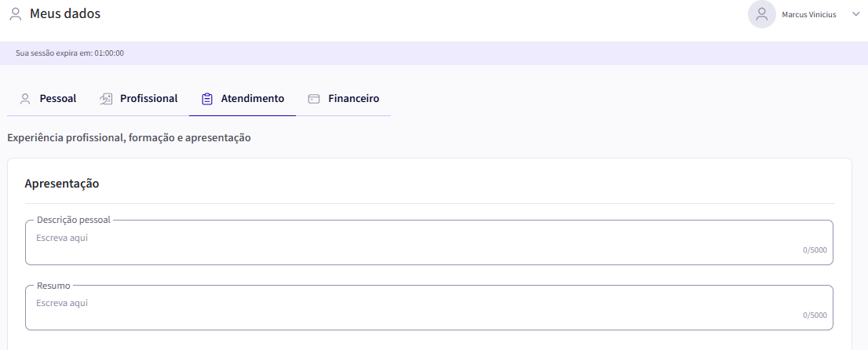The height and width of the screenshot is (350, 868).
Task: Click the Experiência profissional subtitle text
Action: 129,137
